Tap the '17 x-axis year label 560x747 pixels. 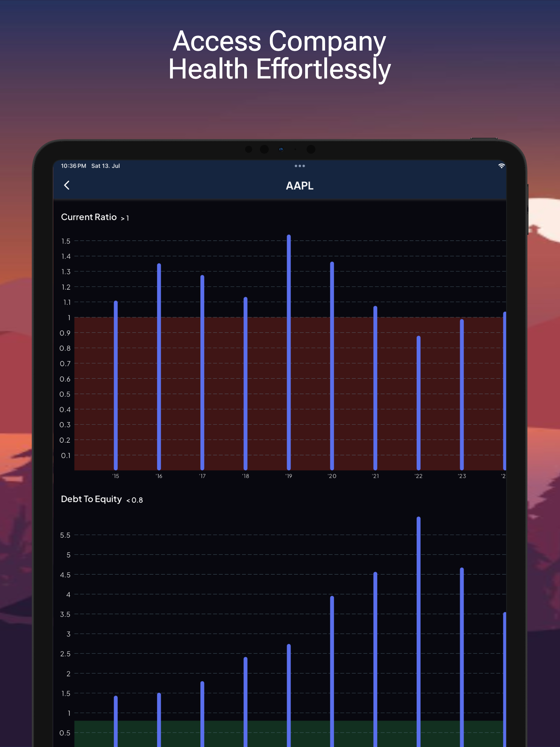pyautogui.click(x=202, y=476)
